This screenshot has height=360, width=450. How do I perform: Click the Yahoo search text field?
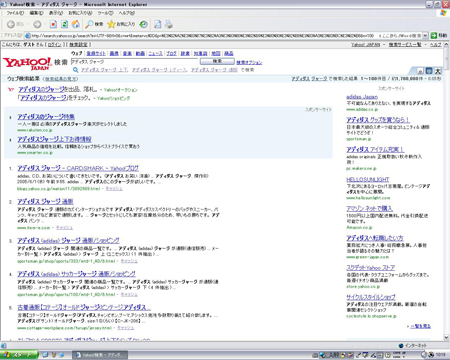click(x=134, y=62)
